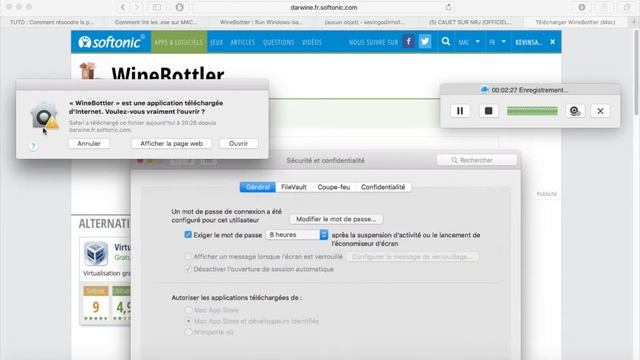Select Confidentialité tab in Sécurité window
Image resolution: width=640 pixels, height=360 pixels.
383,187
